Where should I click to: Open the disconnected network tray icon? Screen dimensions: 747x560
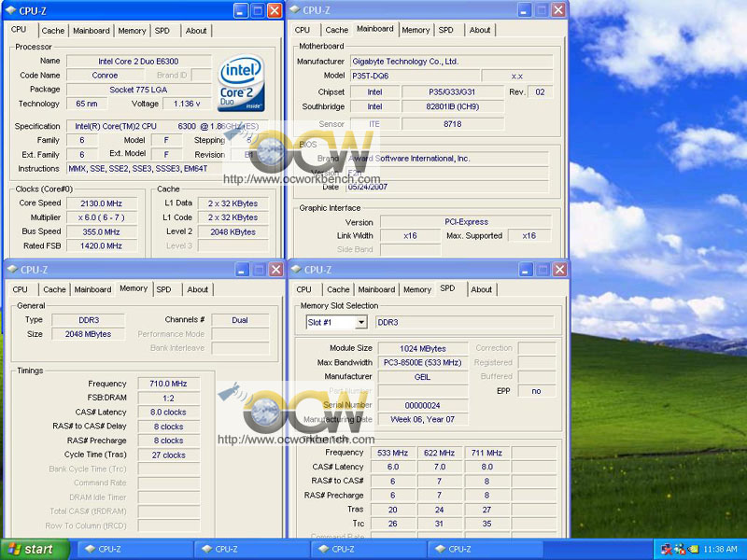(667, 549)
